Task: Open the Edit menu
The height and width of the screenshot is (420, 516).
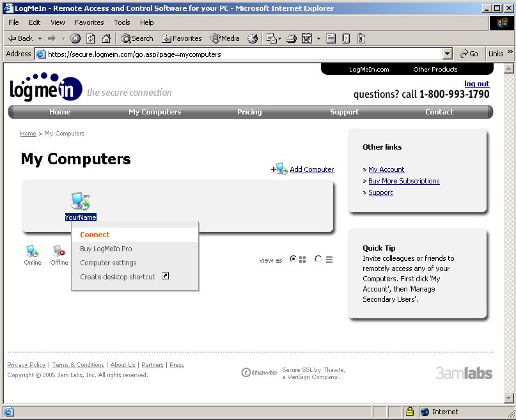Action: click(x=35, y=22)
